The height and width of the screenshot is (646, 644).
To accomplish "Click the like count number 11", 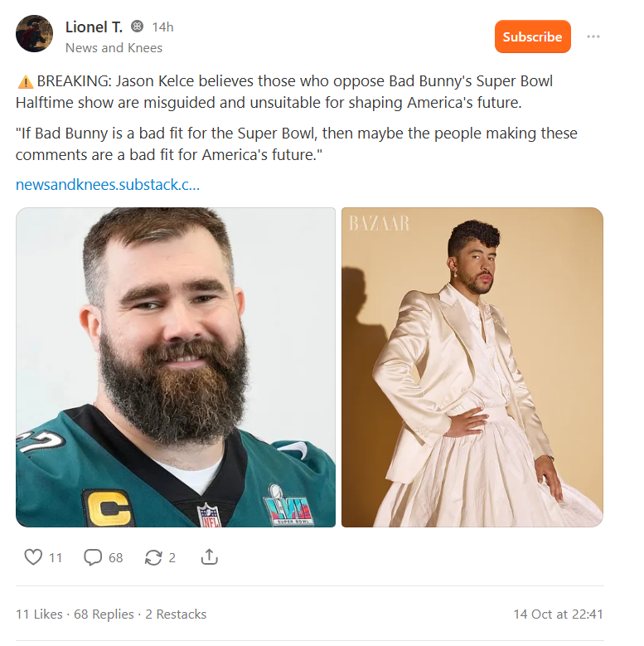I will [56, 558].
